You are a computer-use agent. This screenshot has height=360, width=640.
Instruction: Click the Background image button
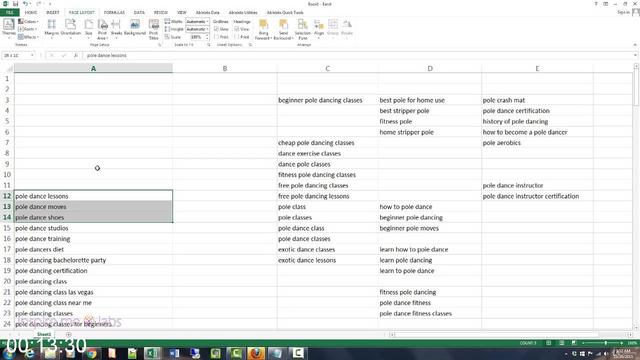pyautogui.click(x=135, y=27)
